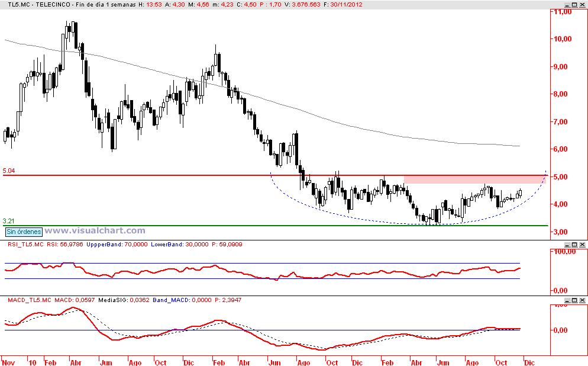588x366 pixels.
Task: Click the '10,00' price axis label
Action: [x=563, y=39]
